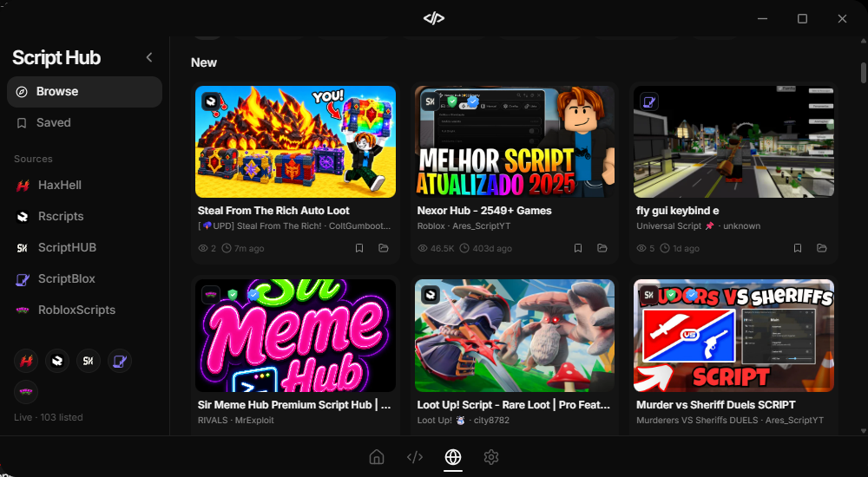Open the globe Script Hub tab
Viewport: 868px width, 477px height.
(x=453, y=457)
